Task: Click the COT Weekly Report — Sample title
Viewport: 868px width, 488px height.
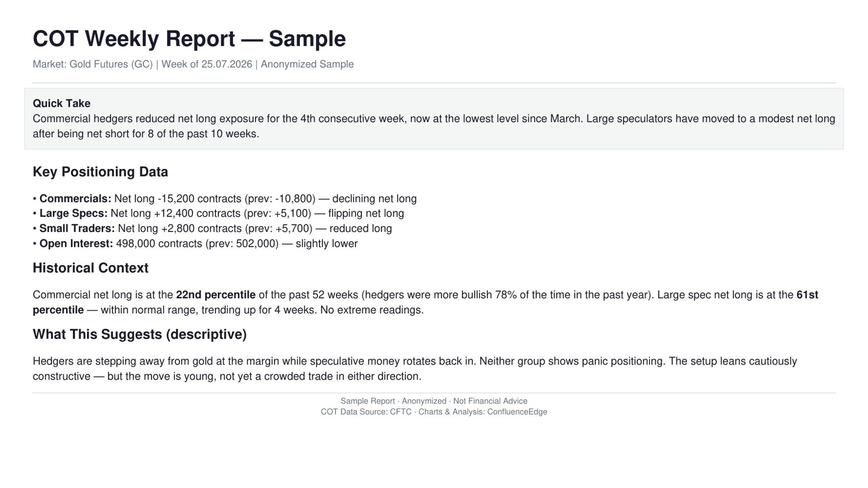Action: (189, 39)
